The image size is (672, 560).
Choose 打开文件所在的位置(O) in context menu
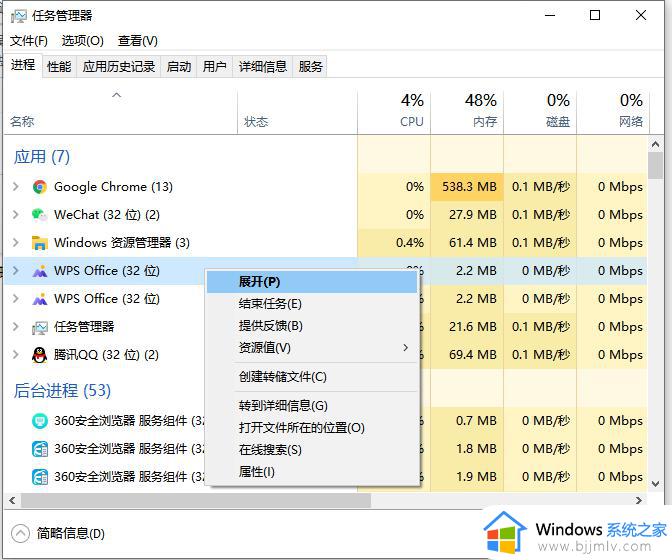tap(312, 428)
